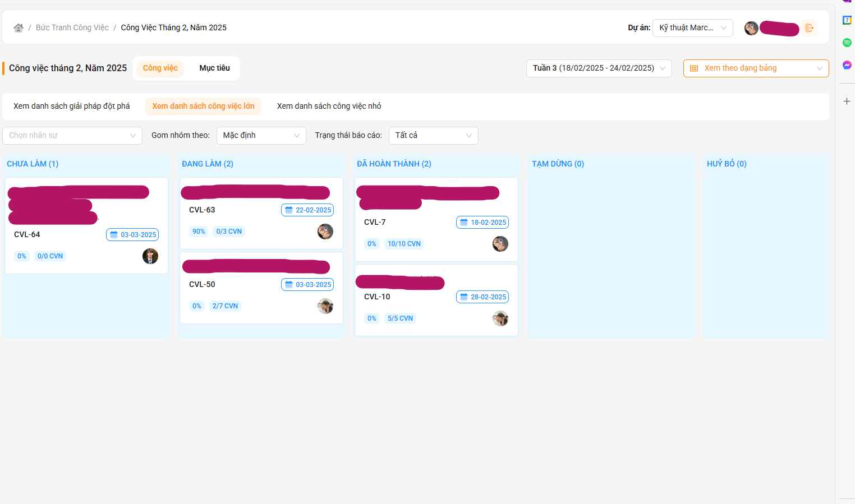This screenshot has height=504, width=855.
Task: Open Xem danh sách công việc nhỏ
Action: pos(329,107)
